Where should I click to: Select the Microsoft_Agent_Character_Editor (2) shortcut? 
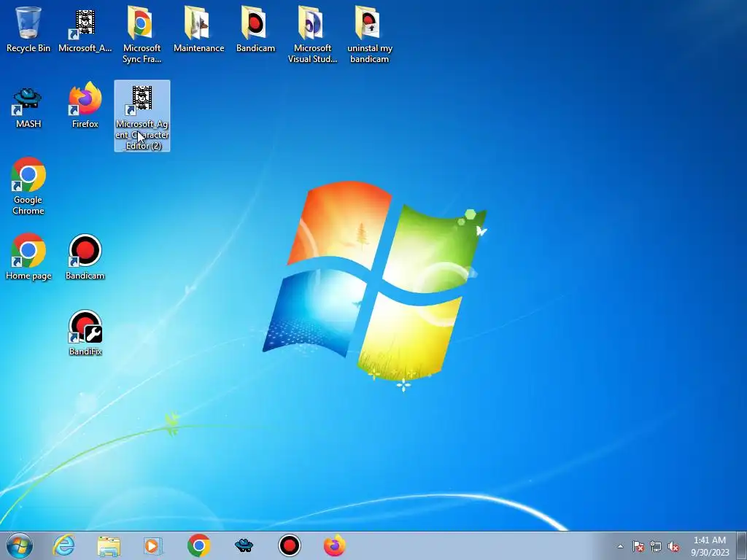coord(142,116)
